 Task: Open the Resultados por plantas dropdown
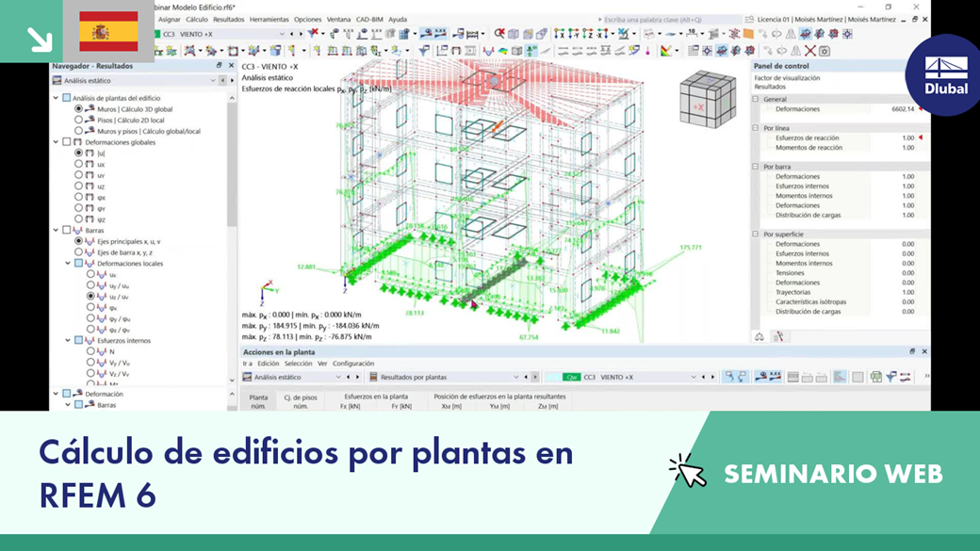coord(515,377)
